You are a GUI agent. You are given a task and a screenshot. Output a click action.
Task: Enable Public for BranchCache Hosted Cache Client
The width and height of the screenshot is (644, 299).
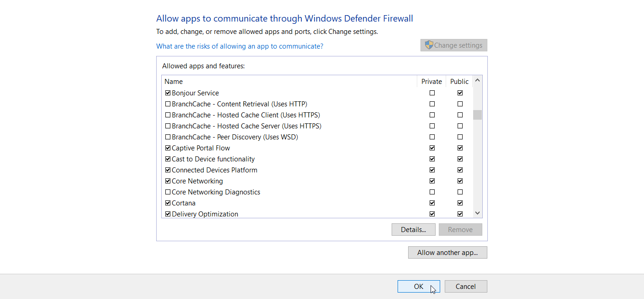460,115
